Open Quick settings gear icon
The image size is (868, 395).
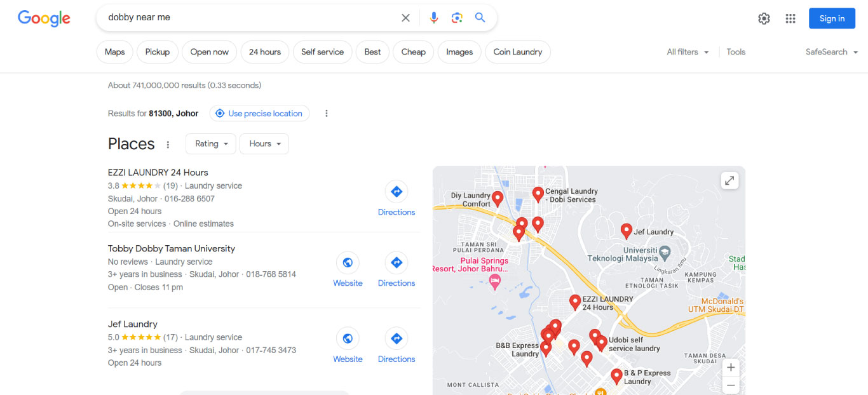click(x=764, y=18)
